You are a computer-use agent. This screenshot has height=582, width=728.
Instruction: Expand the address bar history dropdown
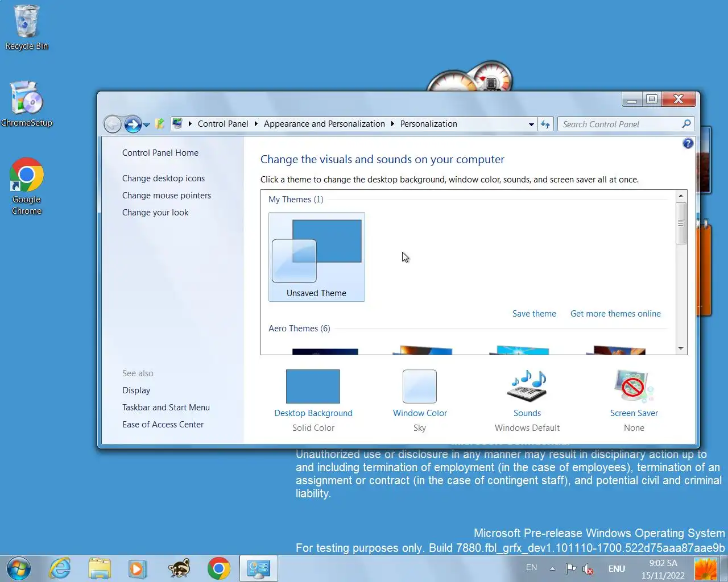tap(531, 124)
